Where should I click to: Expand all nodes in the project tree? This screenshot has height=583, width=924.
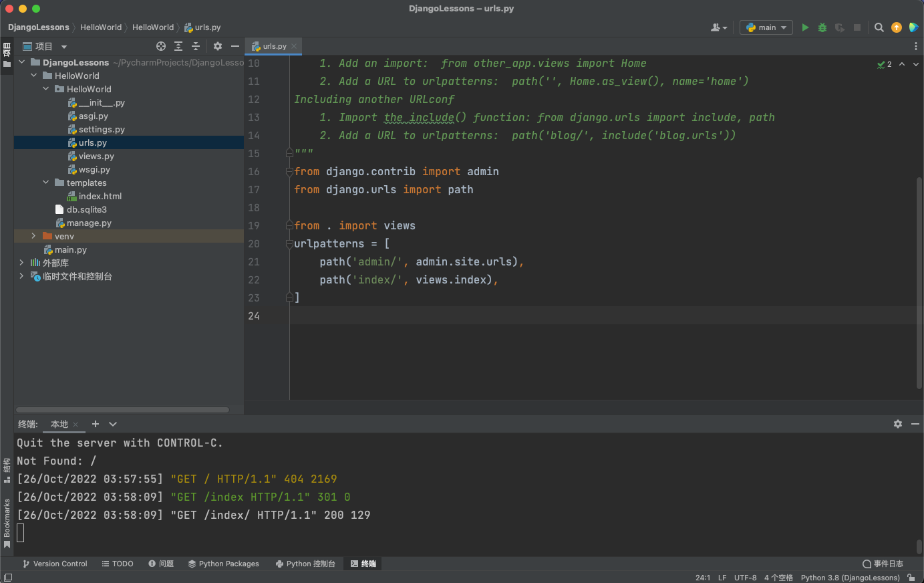178,46
